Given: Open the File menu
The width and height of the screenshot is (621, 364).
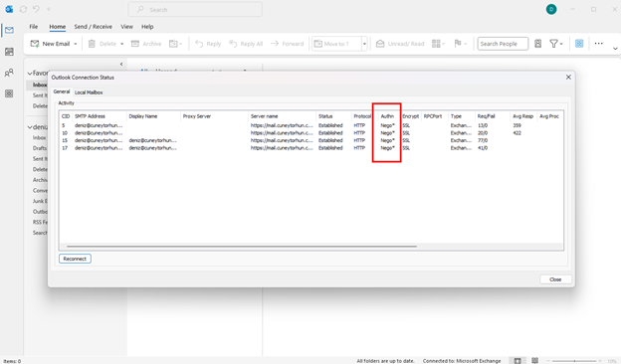Looking at the screenshot, I should pos(34,27).
